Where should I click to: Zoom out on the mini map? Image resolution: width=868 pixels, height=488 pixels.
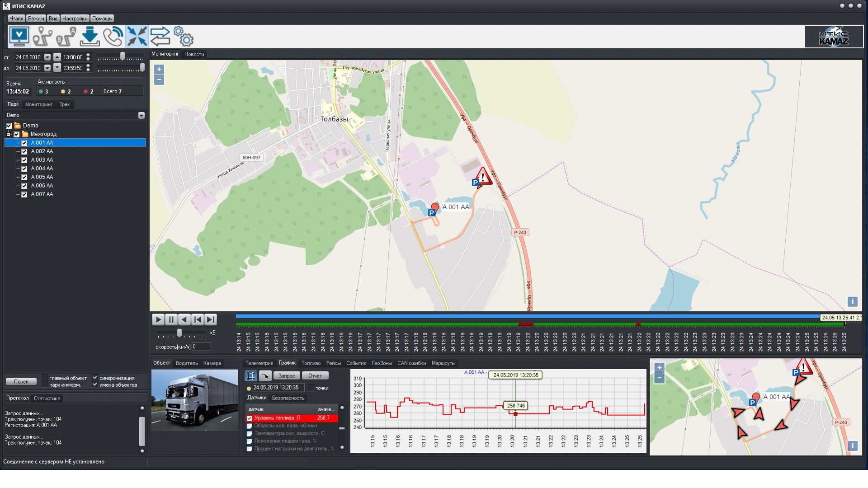(659, 378)
